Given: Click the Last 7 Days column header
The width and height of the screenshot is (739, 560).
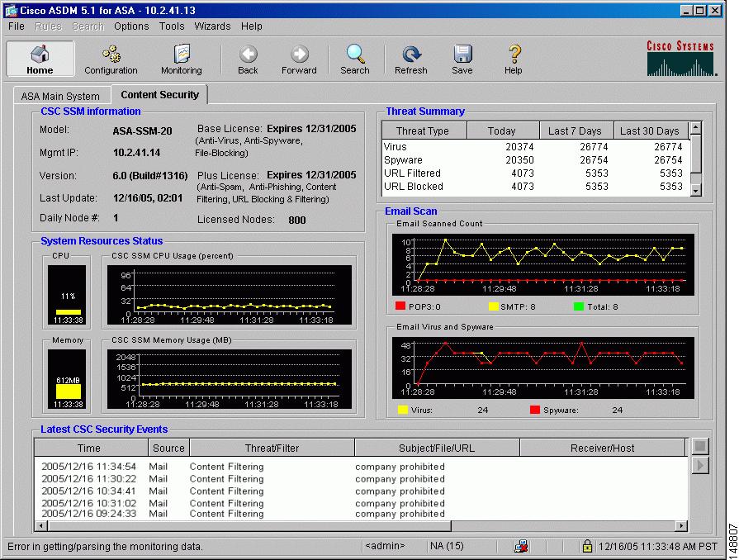Looking at the screenshot, I should pos(576,131).
